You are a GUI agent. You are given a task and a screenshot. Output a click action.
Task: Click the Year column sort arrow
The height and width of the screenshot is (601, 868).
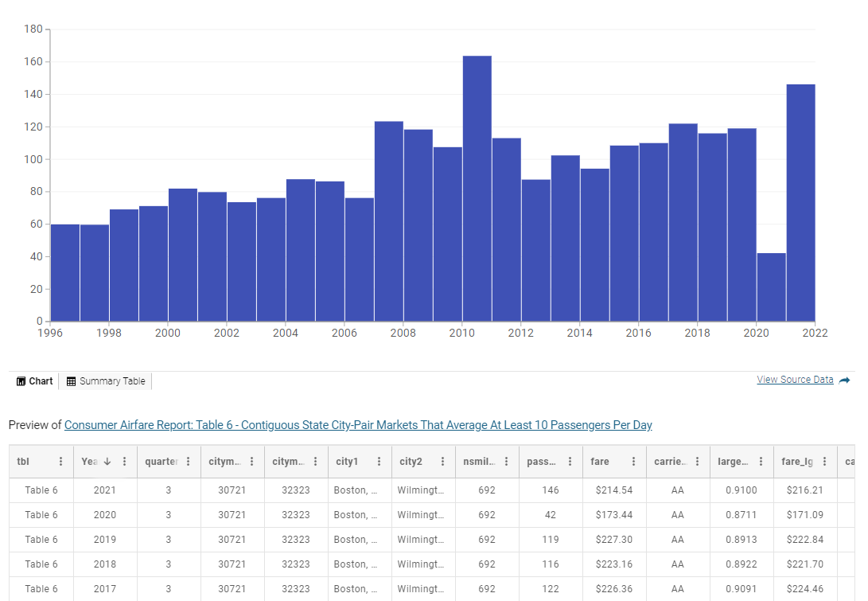[107, 462]
